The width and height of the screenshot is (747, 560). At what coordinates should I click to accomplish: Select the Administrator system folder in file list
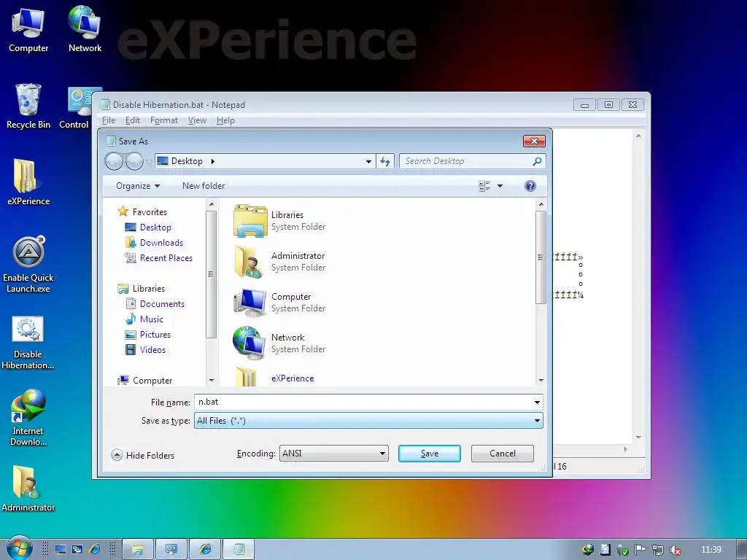tap(281, 262)
